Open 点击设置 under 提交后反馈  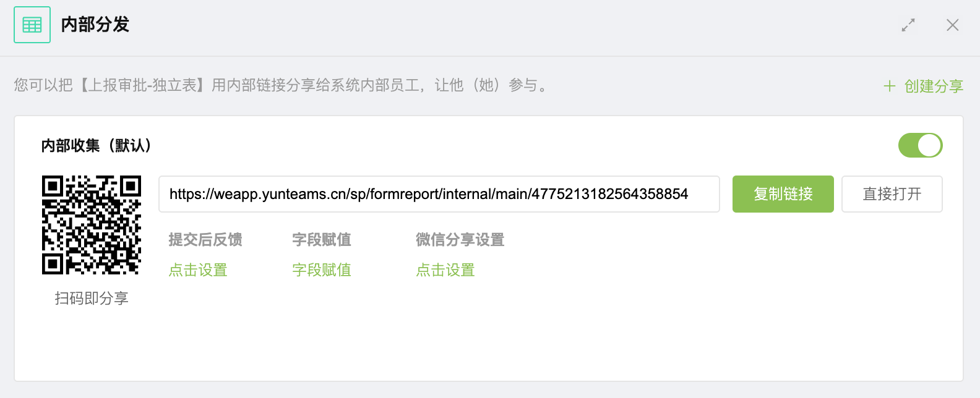(x=198, y=270)
